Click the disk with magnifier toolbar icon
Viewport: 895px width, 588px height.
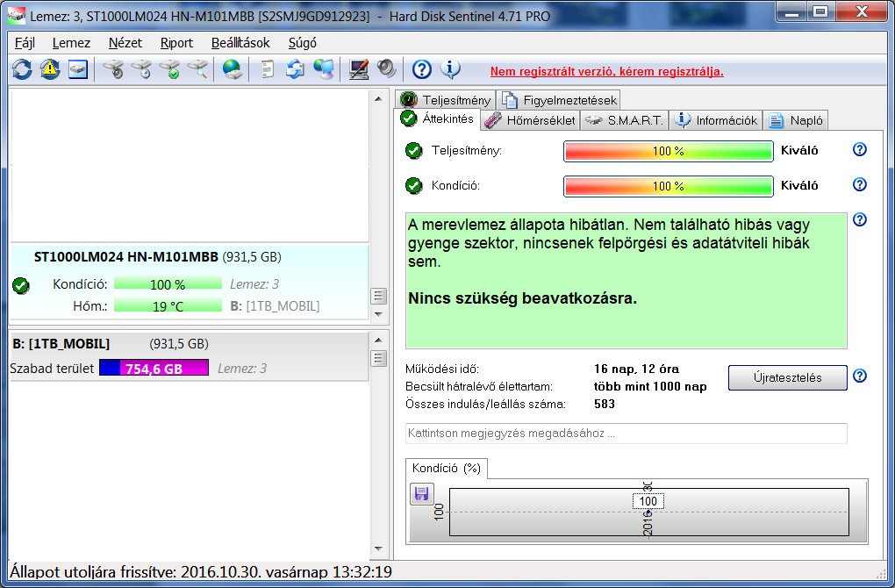point(198,69)
